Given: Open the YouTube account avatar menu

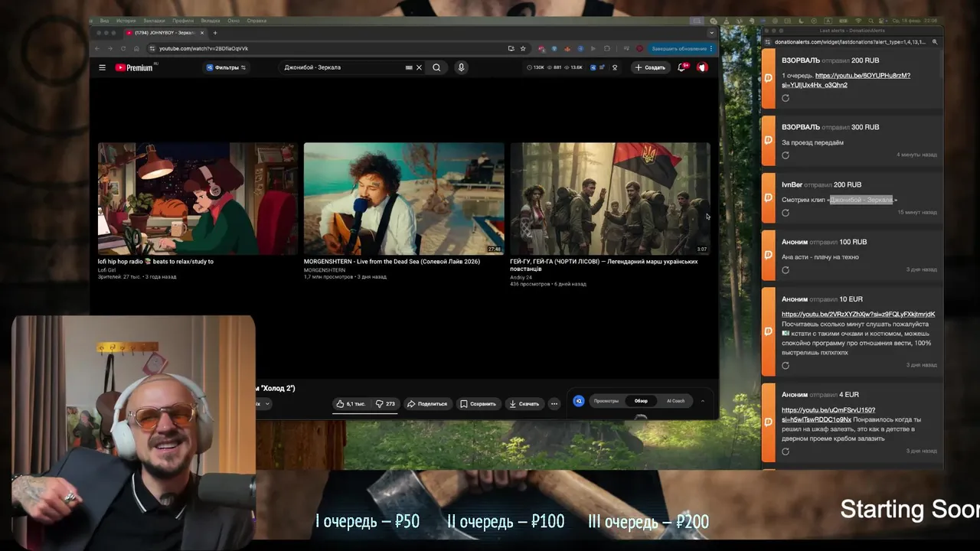Looking at the screenshot, I should coord(702,67).
